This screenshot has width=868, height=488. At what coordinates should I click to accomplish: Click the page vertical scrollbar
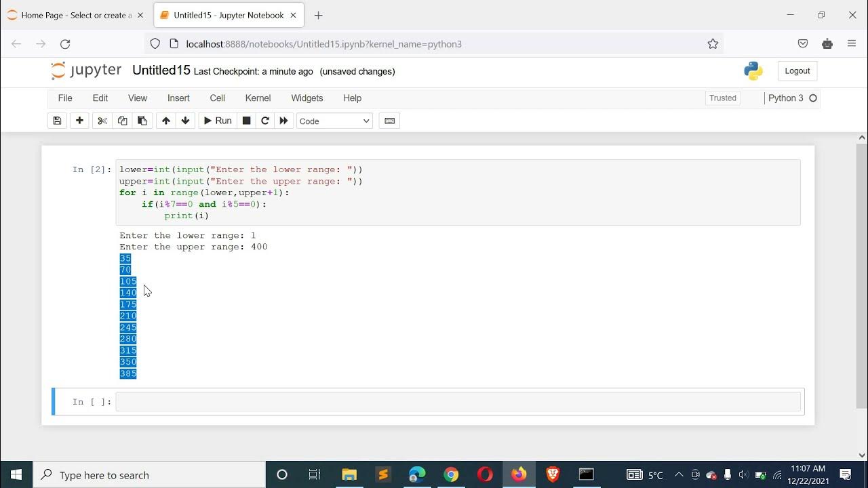click(x=862, y=275)
